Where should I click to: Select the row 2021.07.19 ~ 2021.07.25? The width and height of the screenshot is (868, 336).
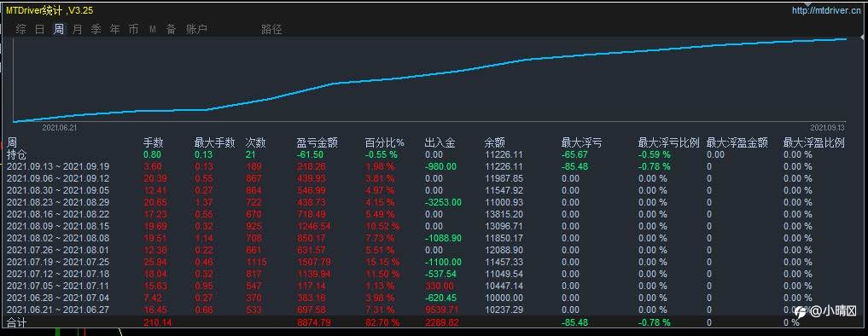pyautogui.click(x=434, y=262)
